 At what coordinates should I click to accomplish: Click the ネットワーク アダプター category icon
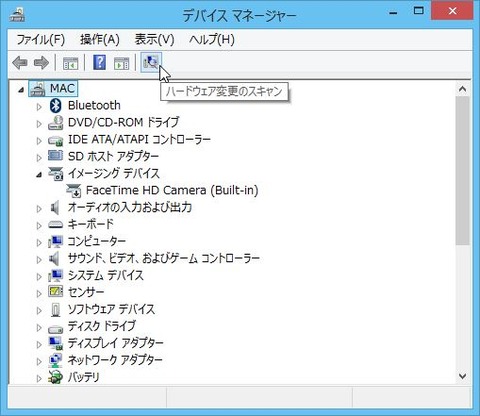pos(55,360)
